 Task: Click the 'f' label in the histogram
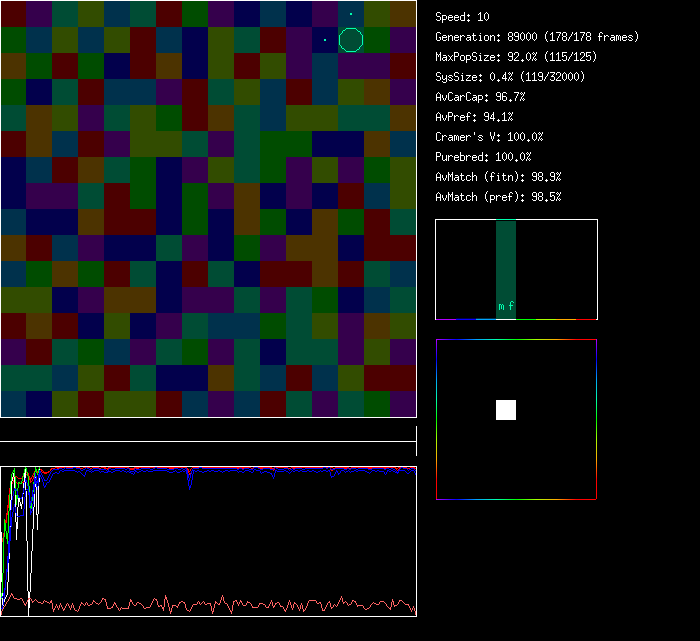point(511,306)
